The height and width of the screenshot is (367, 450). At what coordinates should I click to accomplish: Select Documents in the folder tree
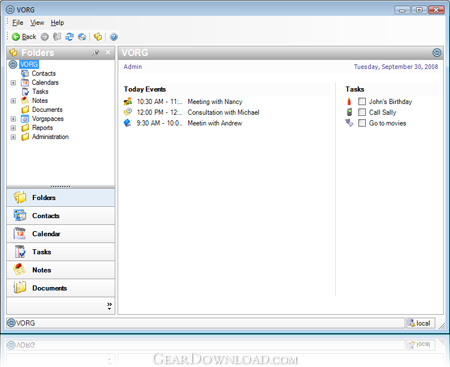pyautogui.click(x=47, y=109)
